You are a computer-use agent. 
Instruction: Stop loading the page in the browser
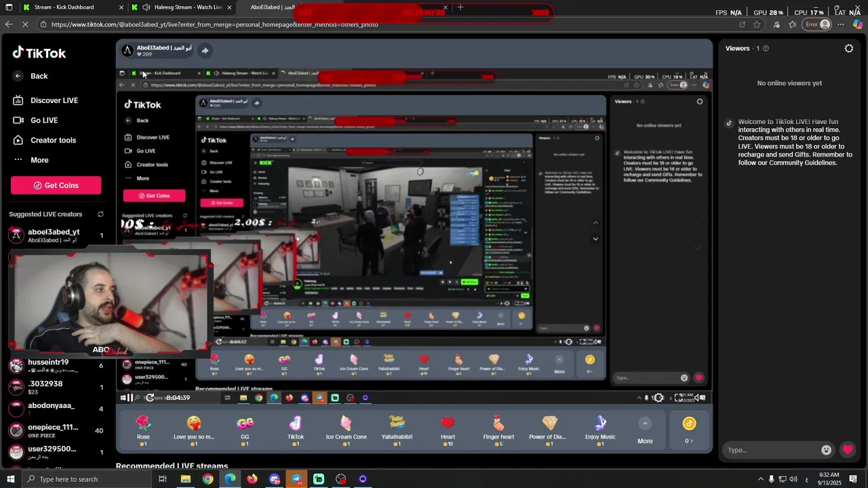coord(25,24)
